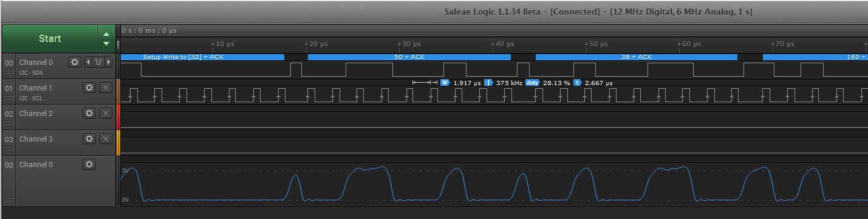
Task: Start the logic capture
Action: [x=50, y=38]
